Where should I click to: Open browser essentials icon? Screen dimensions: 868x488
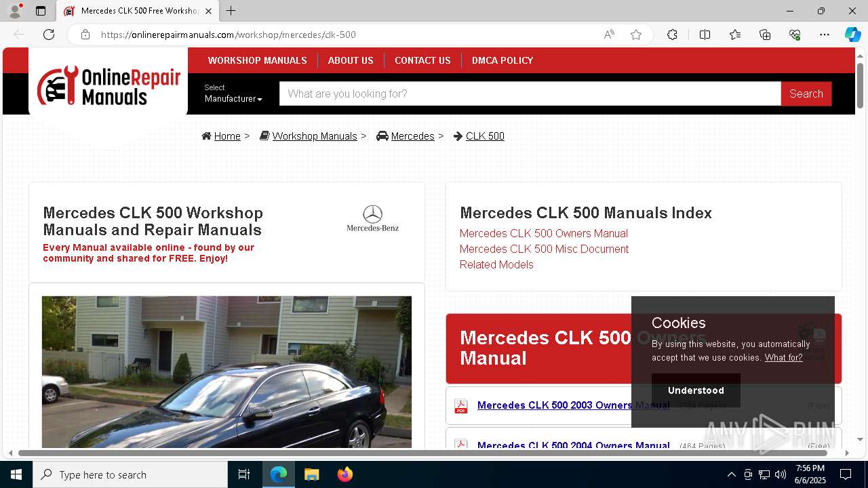pyautogui.click(x=795, y=35)
